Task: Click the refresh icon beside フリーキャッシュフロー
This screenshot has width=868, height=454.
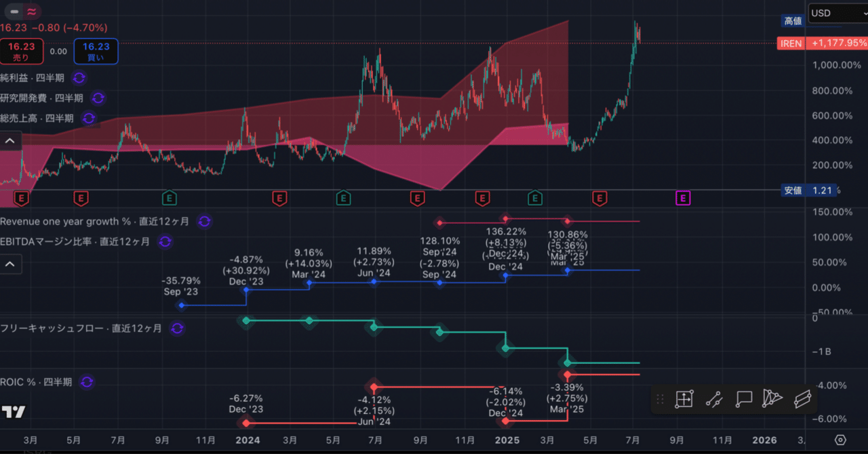Action: 177,328
